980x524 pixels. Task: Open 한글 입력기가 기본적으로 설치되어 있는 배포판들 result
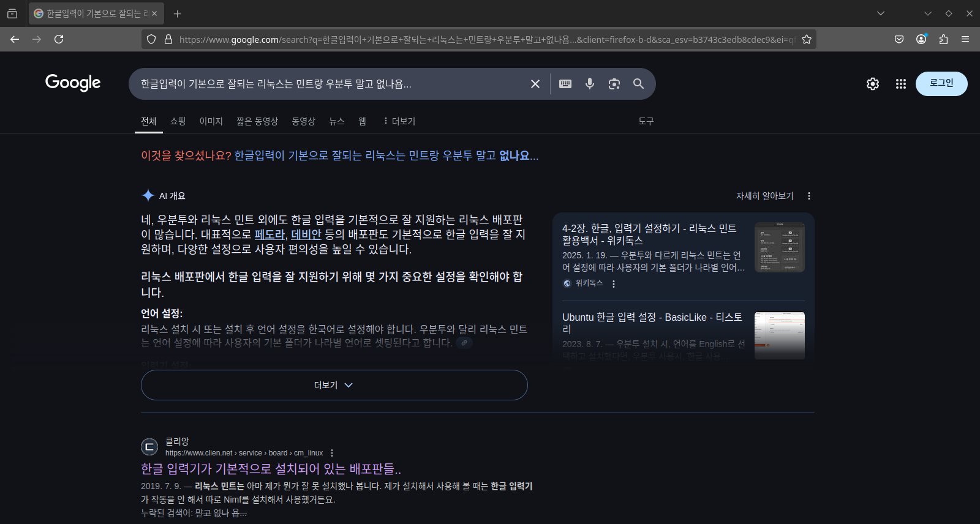(x=271, y=469)
